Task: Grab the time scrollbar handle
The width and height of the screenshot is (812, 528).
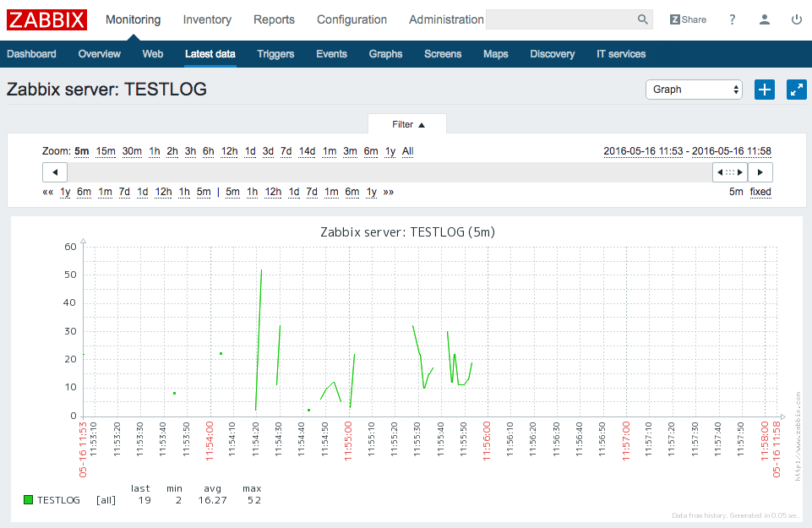Action: click(730, 172)
